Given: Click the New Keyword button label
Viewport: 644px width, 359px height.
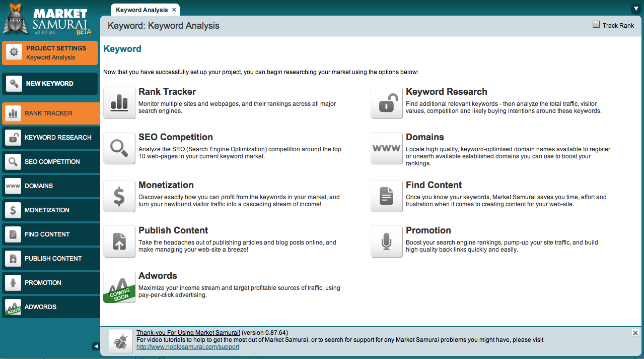Looking at the screenshot, I should pos(50,84).
